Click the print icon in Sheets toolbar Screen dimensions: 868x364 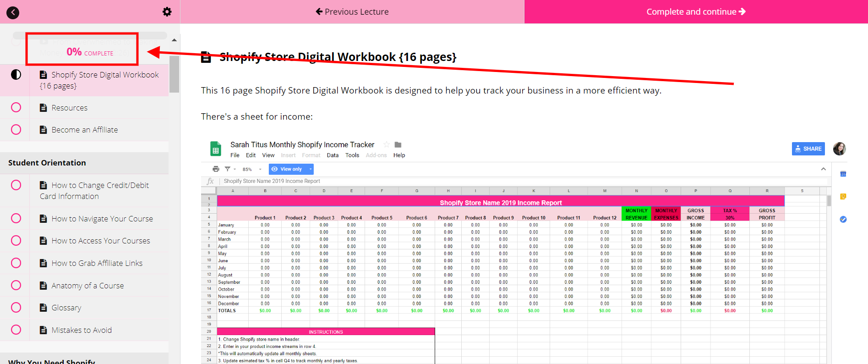[x=216, y=169]
